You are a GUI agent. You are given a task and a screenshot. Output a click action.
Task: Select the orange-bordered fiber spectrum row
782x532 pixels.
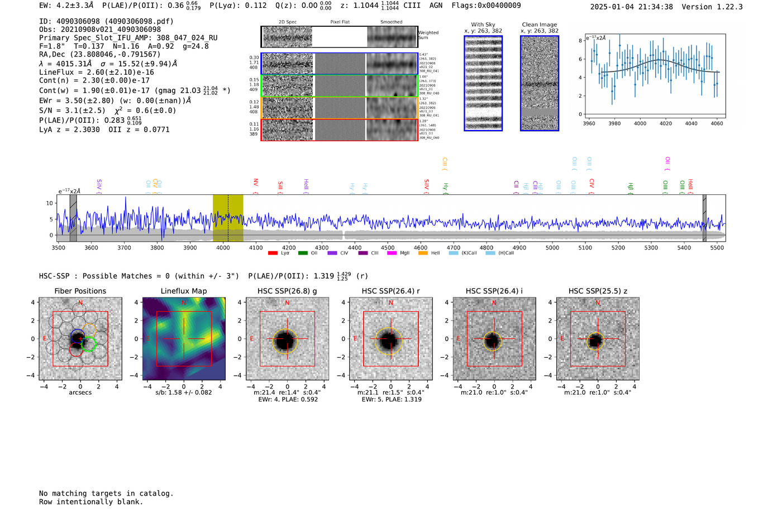coord(339,108)
